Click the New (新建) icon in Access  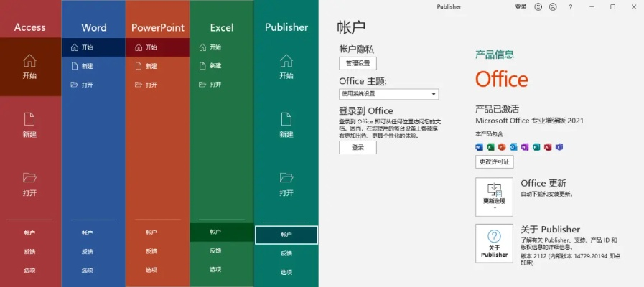(x=29, y=119)
